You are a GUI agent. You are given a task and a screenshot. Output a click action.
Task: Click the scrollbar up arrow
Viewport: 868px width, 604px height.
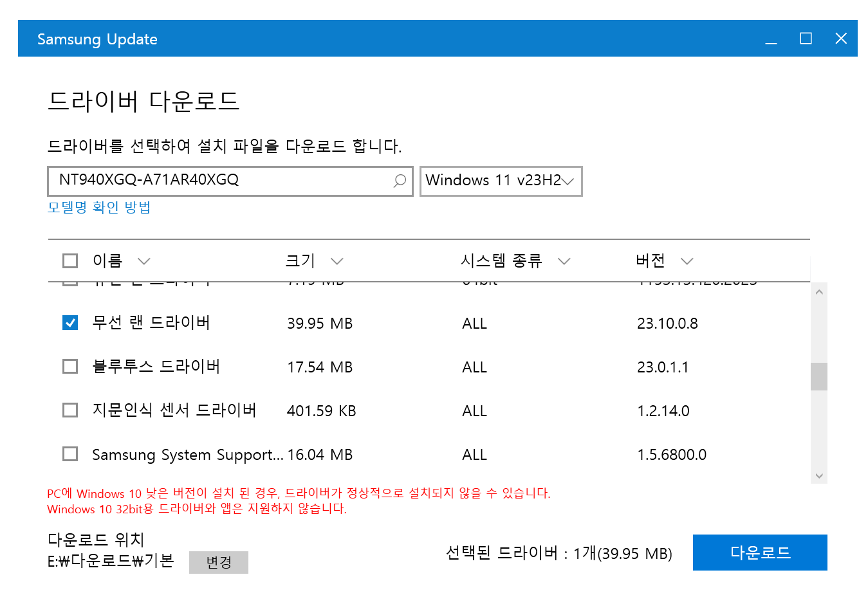coord(819,292)
